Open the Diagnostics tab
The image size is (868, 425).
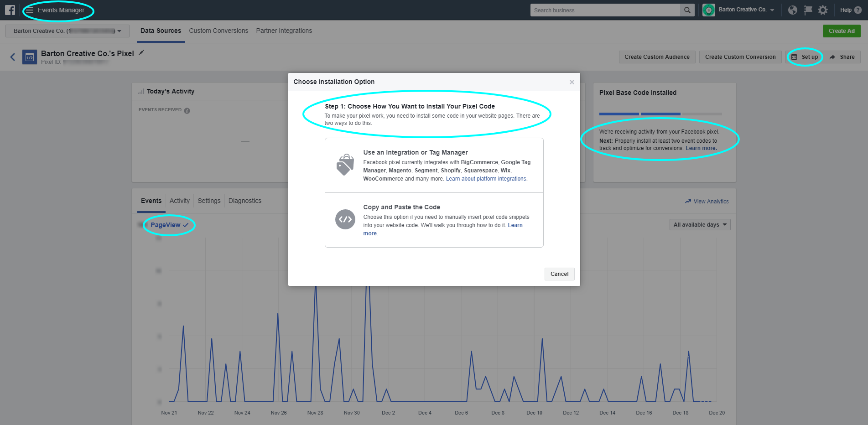pos(245,201)
